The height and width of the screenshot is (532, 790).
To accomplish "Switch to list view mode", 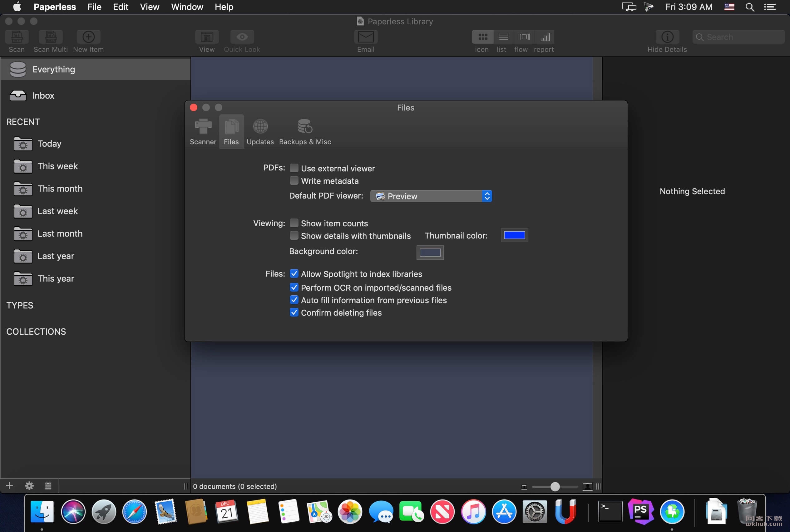I will [503, 37].
